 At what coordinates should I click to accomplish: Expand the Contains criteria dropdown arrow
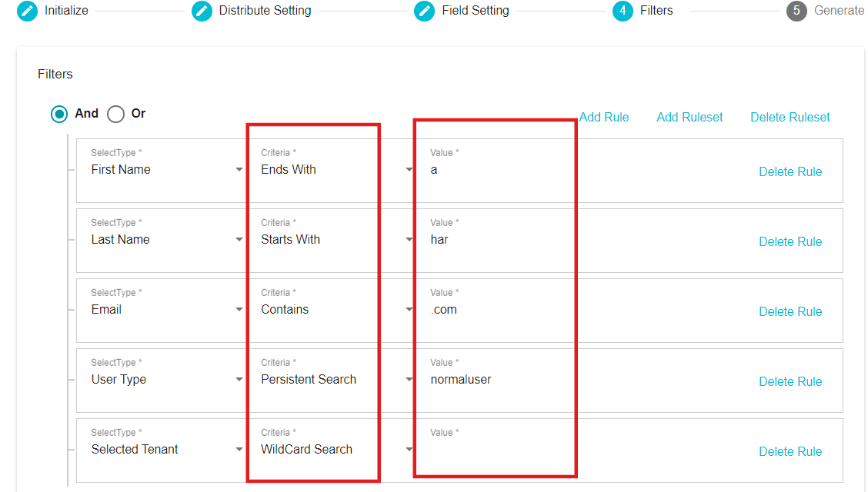pyautogui.click(x=409, y=310)
